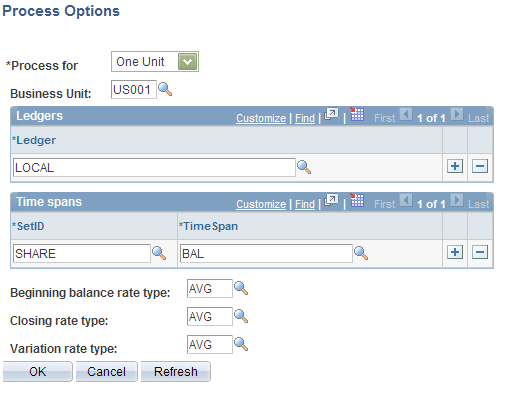Screen dimensions: 509x394
Task: Click Customize link in Time spans header
Action: 261,204
